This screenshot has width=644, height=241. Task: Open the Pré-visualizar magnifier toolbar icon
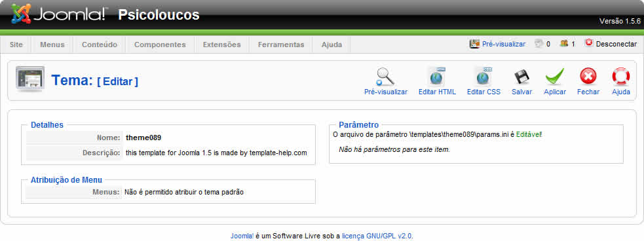(x=385, y=77)
